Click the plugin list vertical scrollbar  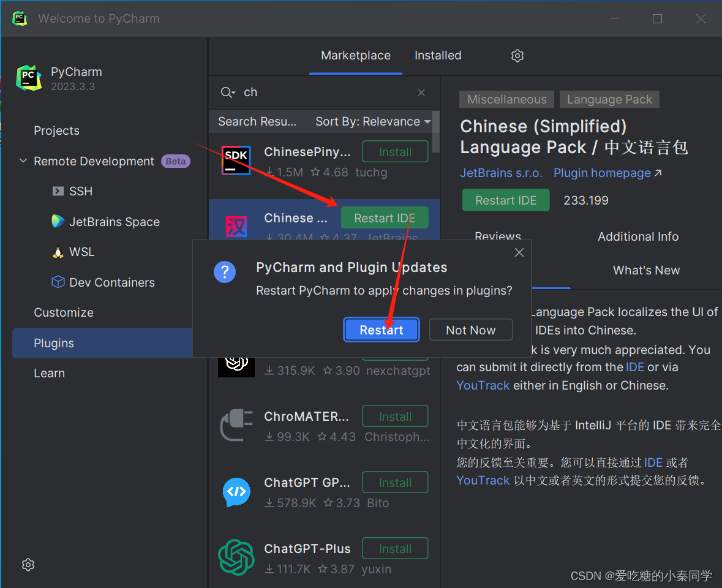[435, 132]
